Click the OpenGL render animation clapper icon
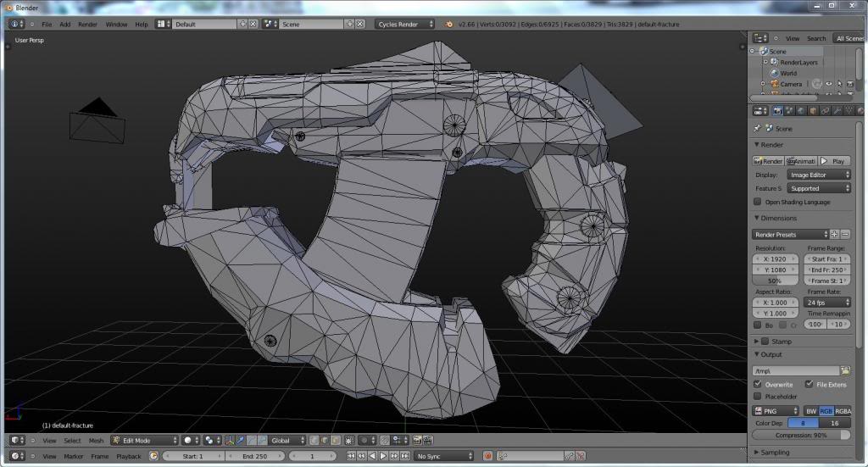 pyautogui.click(x=427, y=441)
